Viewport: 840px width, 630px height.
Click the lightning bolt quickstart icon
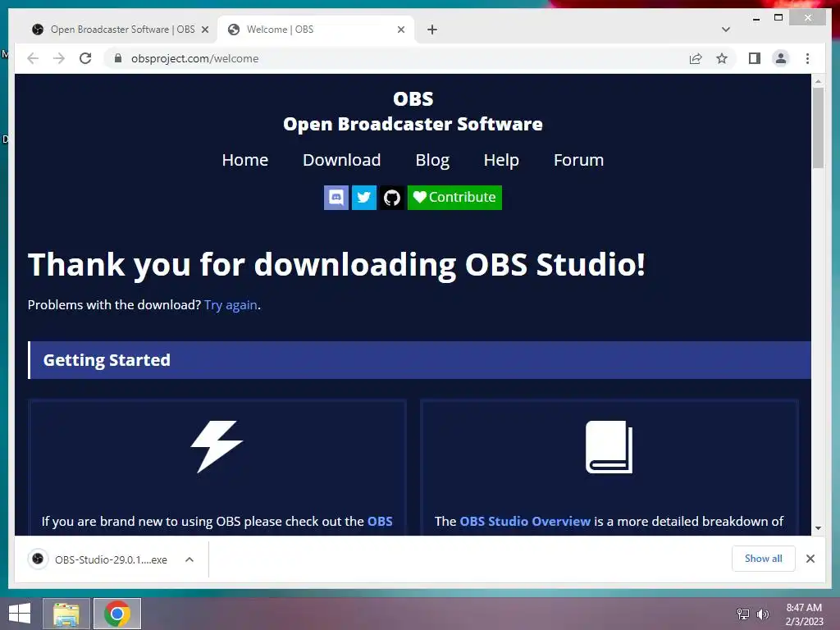[217, 447]
